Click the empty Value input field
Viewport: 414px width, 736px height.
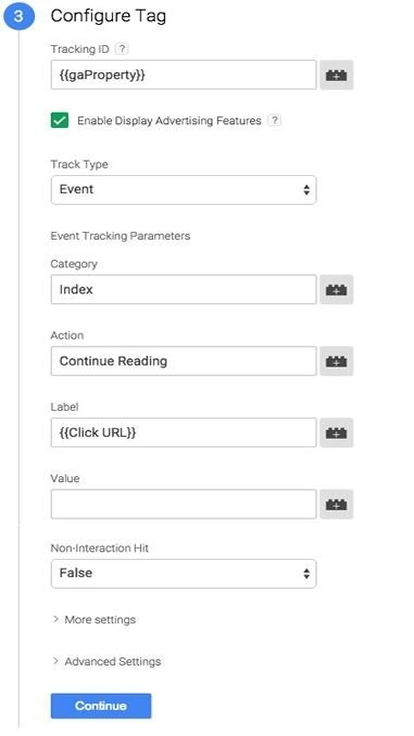tap(184, 504)
